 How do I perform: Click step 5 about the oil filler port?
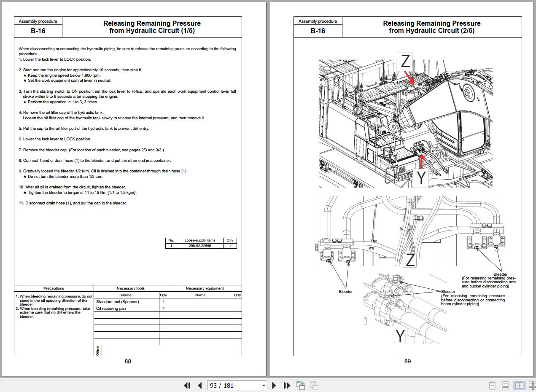point(84,129)
